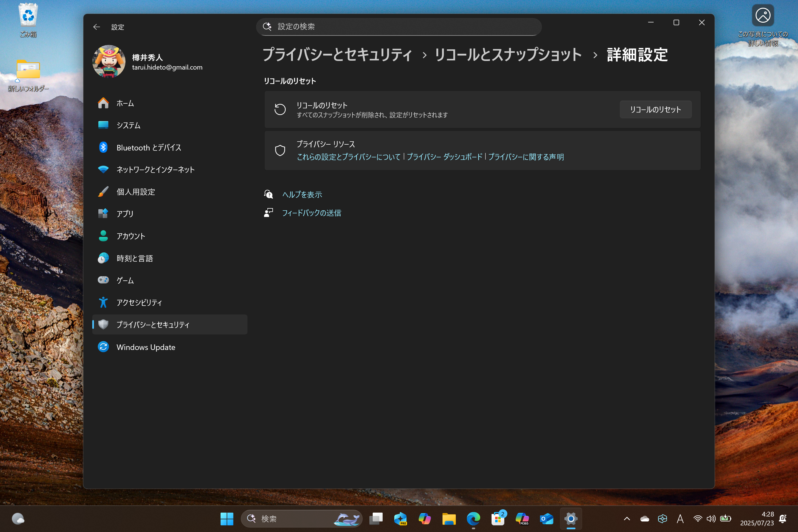Open 時刻と言語 settings
This screenshot has height=532, width=798.
(135, 258)
